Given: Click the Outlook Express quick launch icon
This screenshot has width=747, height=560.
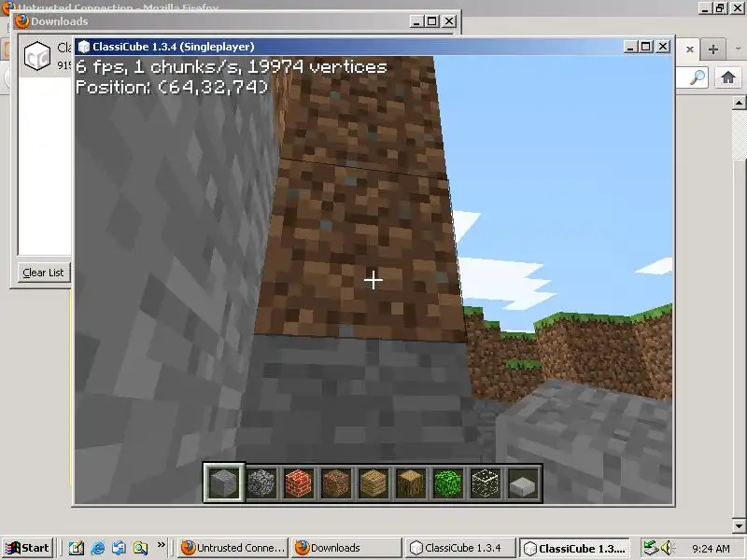Looking at the screenshot, I should pyautogui.click(x=119, y=548).
